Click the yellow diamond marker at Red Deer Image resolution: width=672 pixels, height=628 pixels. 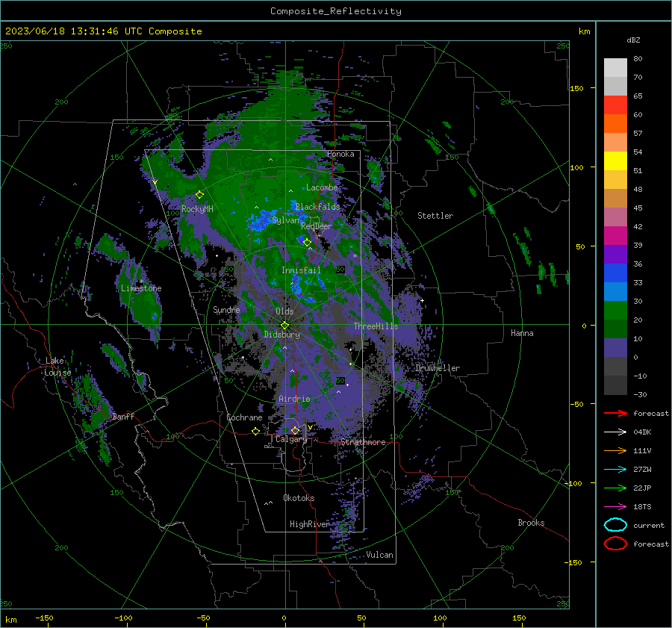coord(308,243)
